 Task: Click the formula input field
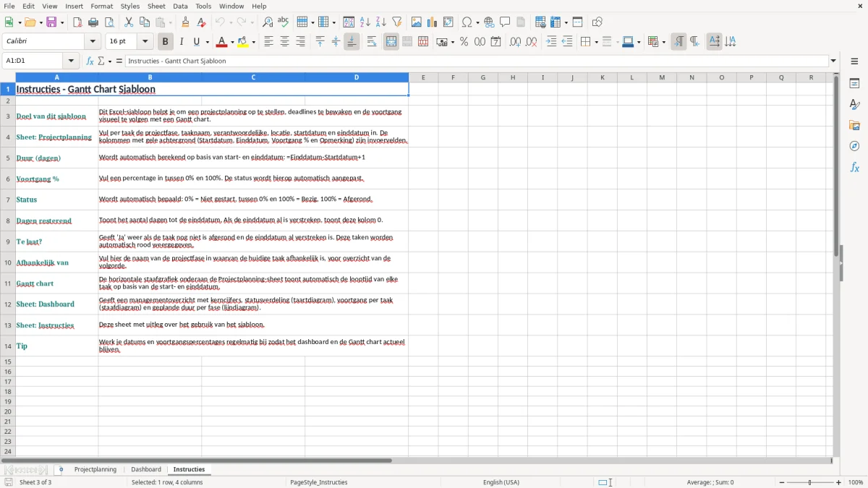click(x=476, y=61)
